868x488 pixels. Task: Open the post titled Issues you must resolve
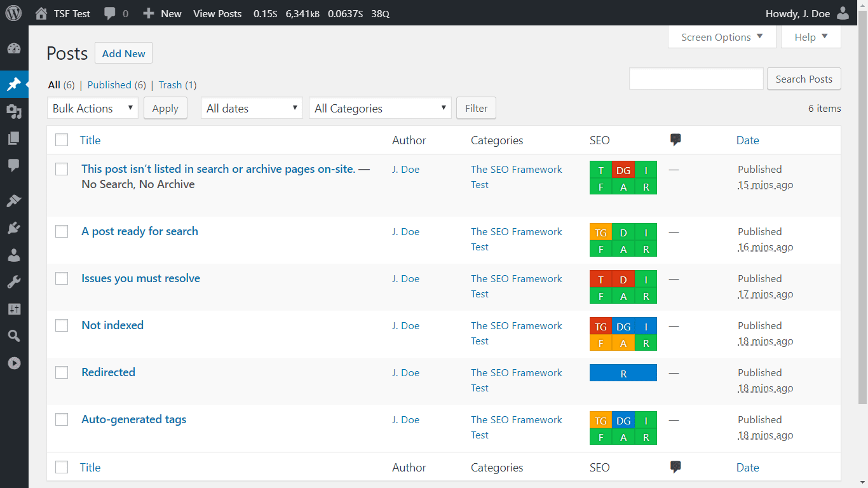140,278
